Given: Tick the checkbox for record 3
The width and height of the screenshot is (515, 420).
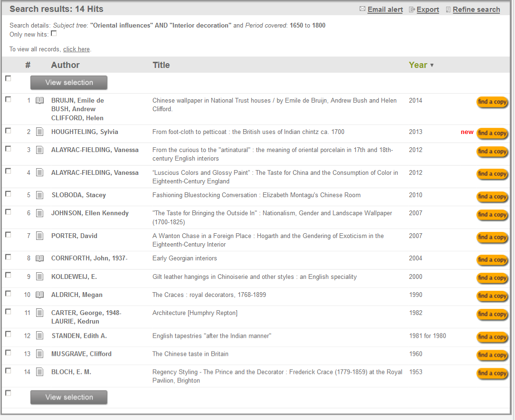Looking at the screenshot, I should (x=8, y=149).
